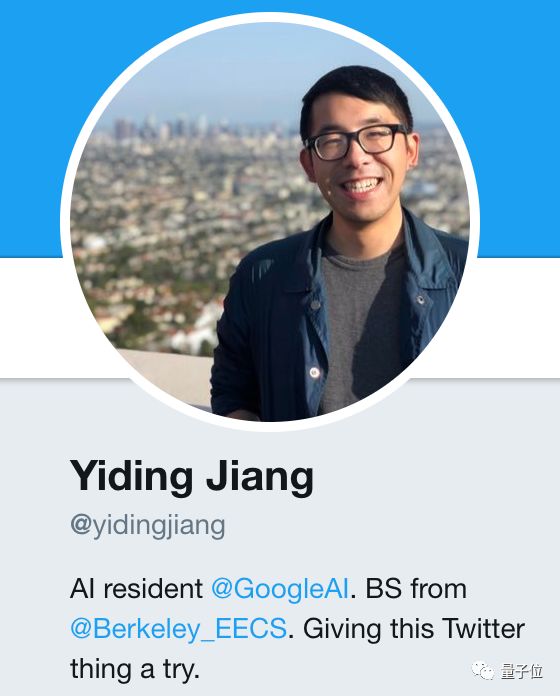Click the "thing a try." bio line
The height and width of the screenshot is (696, 560).
click(135, 669)
